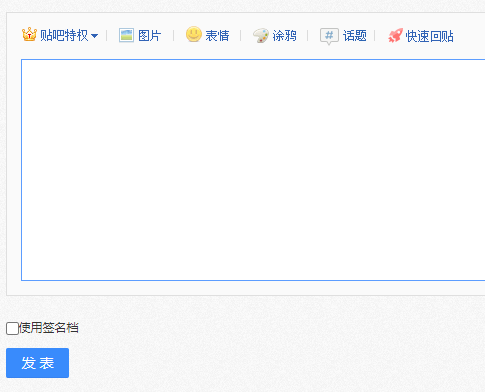The width and height of the screenshot is (485, 392).
Task: Click the 使用签名档 label text
Action: tap(49, 328)
